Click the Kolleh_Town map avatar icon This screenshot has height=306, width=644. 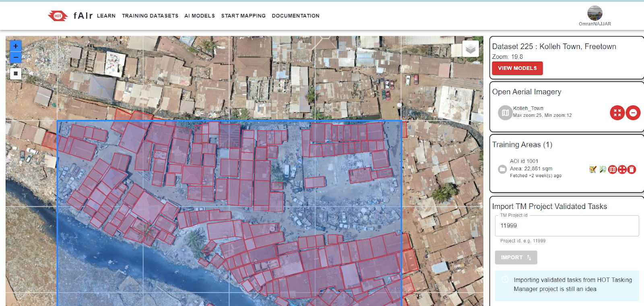coord(505,113)
